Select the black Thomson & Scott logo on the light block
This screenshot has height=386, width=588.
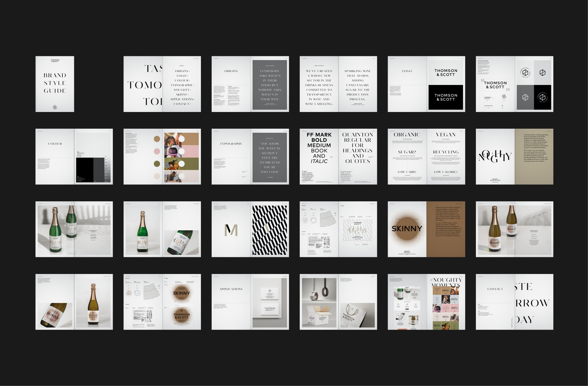pos(446,73)
